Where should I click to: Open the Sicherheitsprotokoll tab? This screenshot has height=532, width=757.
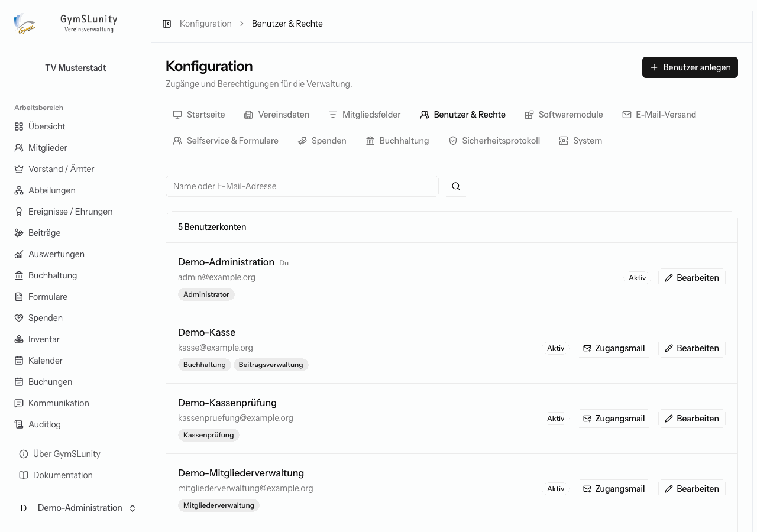tap(494, 141)
